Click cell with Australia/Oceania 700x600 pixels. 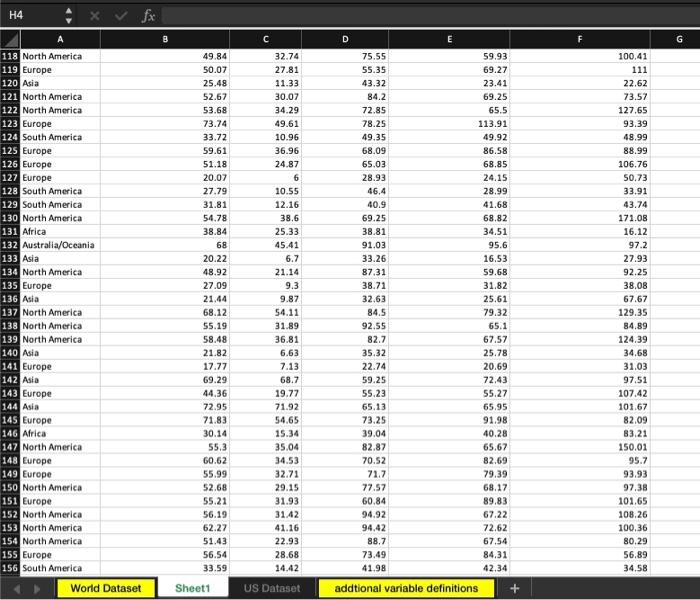click(x=60, y=245)
